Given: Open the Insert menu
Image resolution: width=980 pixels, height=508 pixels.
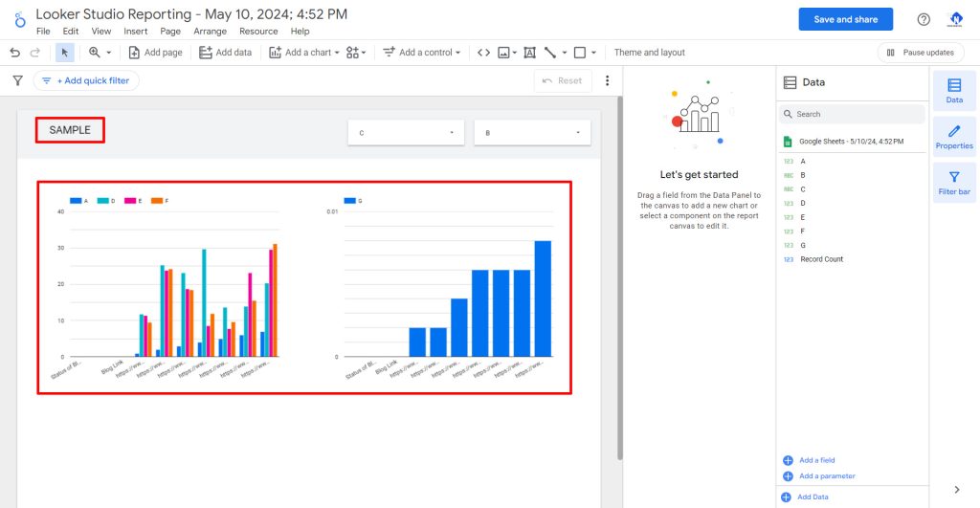Looking at the screenshot, I should (x=136, y=32).
